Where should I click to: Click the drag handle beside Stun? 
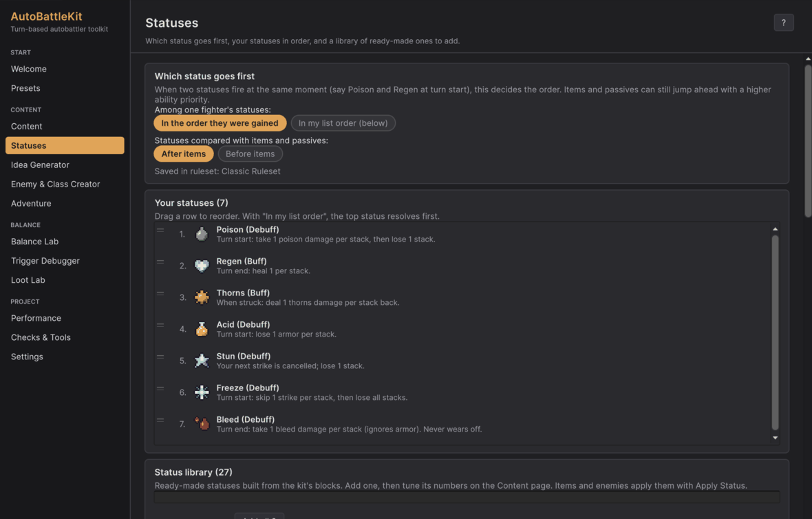tap(160, 357)
